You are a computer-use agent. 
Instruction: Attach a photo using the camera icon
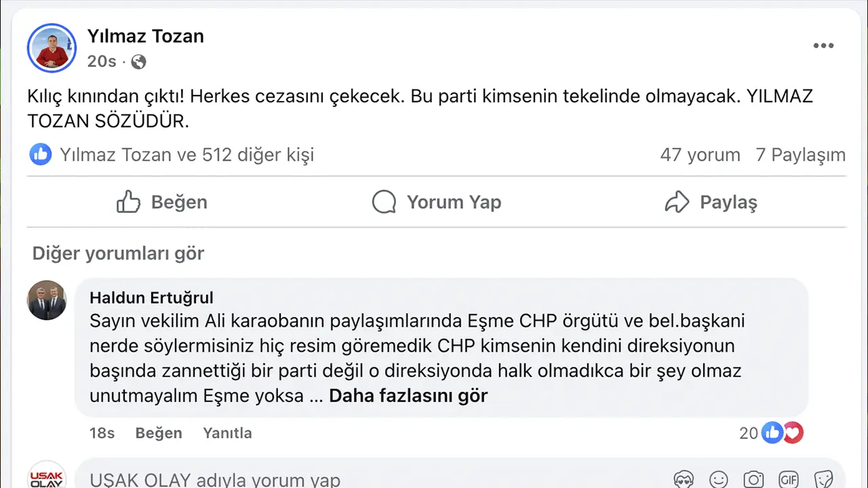click(753, 480)
